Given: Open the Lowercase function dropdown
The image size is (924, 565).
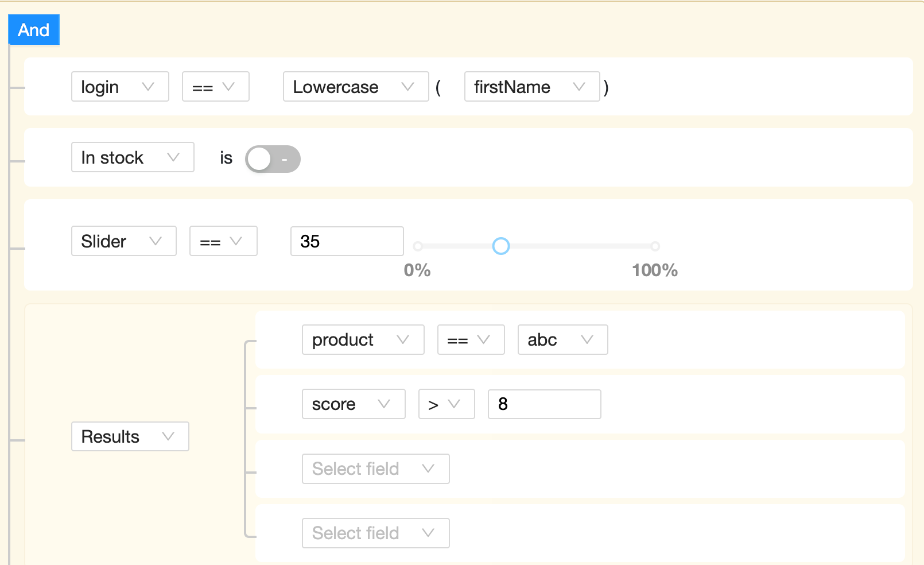Looking at the screenshot, I should (x=355, y=87).
